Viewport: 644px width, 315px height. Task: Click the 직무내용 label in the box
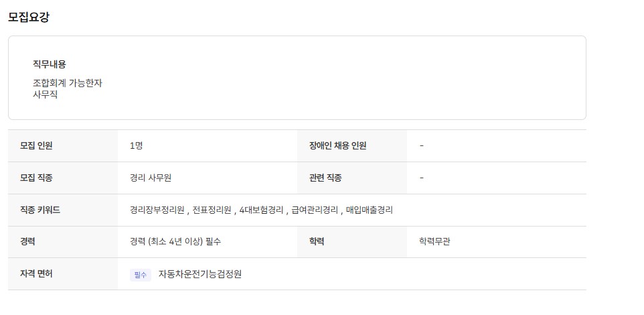pos(50,64)
